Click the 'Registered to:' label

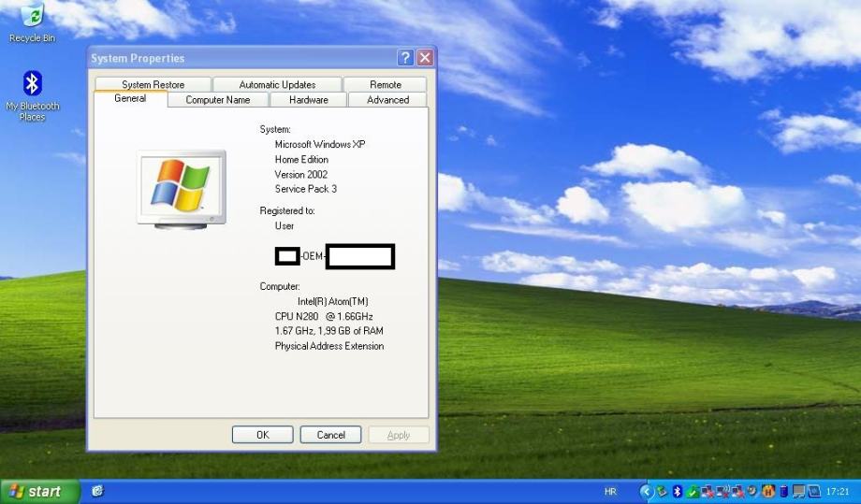pyautogui.click(x=287, y=210)
